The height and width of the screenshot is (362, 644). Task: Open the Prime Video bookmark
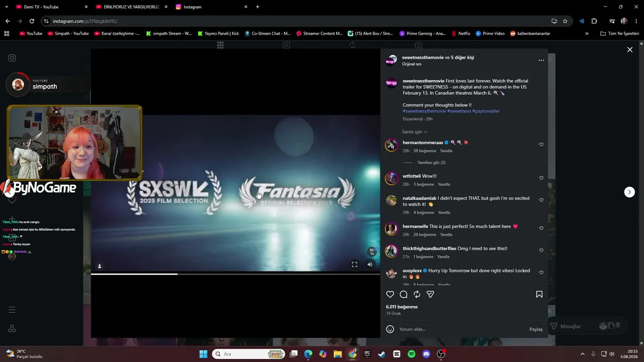[x=490, y=34]
